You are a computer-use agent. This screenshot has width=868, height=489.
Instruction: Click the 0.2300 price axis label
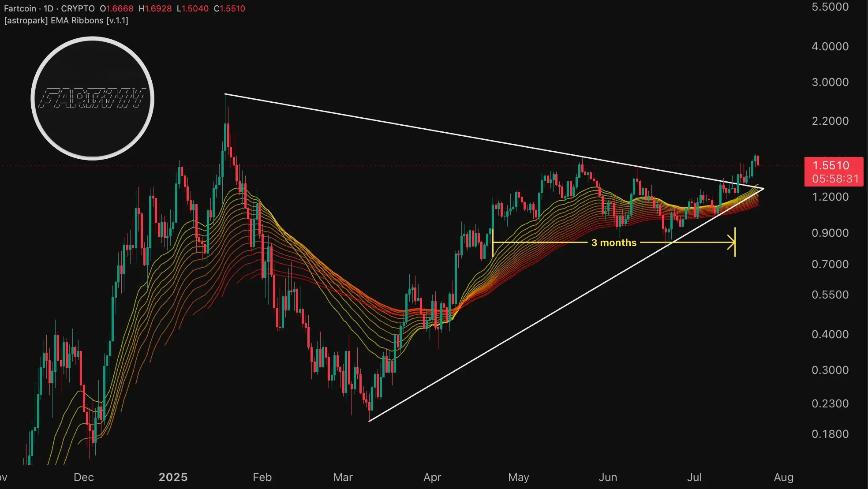tap(830, 403)
